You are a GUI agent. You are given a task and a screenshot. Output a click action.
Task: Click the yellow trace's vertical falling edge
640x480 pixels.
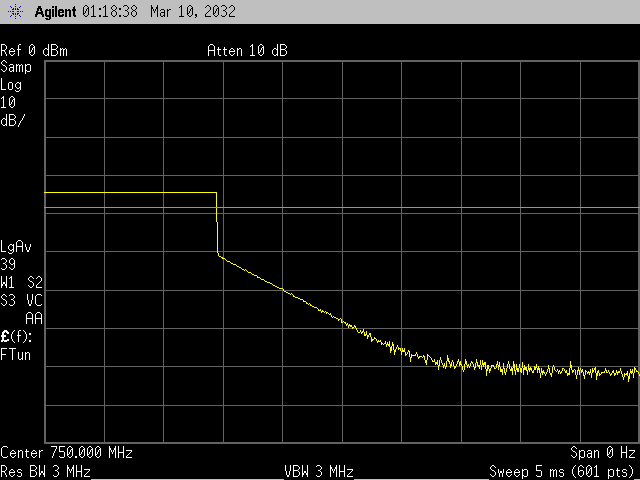[217, 224]
